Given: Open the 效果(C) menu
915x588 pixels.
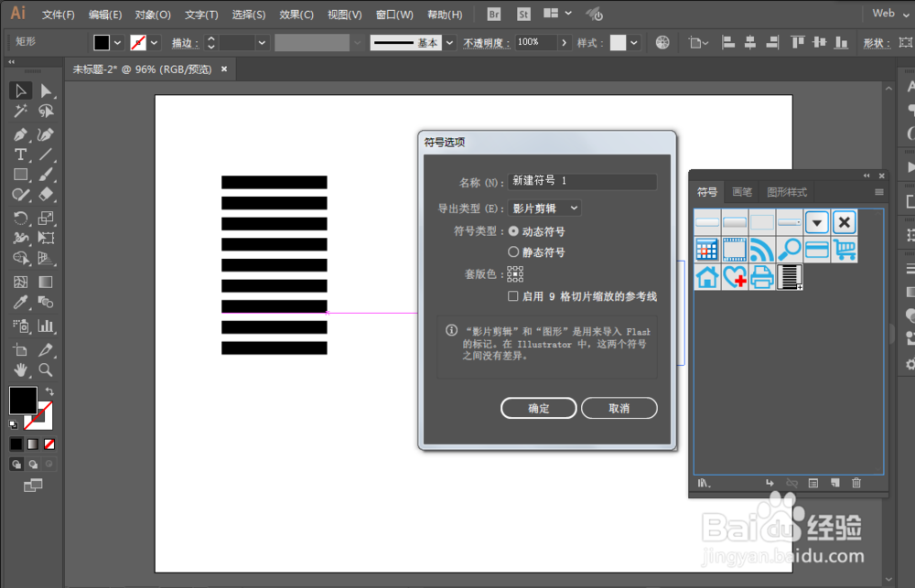Looking at the screenshot, I should pyautogui.click(x=296, y=15).
